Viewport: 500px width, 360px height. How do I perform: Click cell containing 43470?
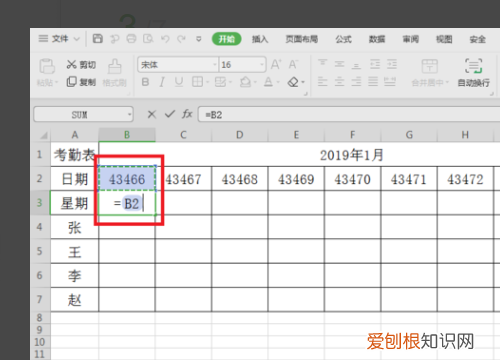tap(352, 179)
